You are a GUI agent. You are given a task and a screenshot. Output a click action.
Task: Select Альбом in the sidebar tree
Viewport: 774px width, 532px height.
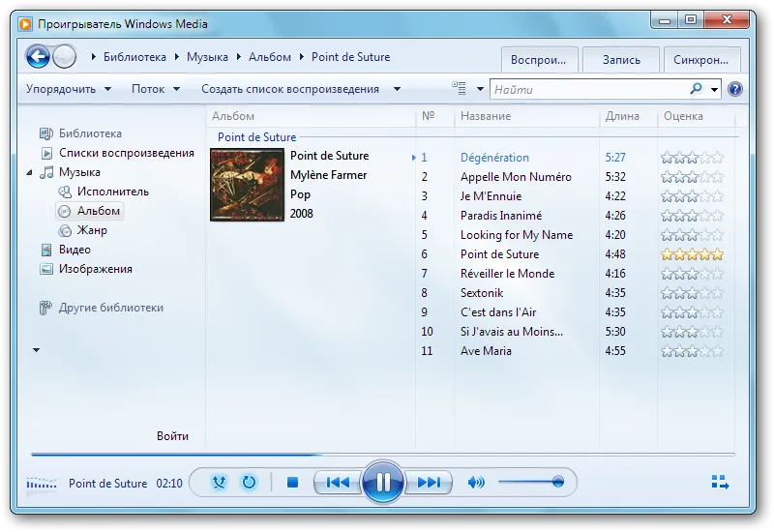tap(89, 211)
